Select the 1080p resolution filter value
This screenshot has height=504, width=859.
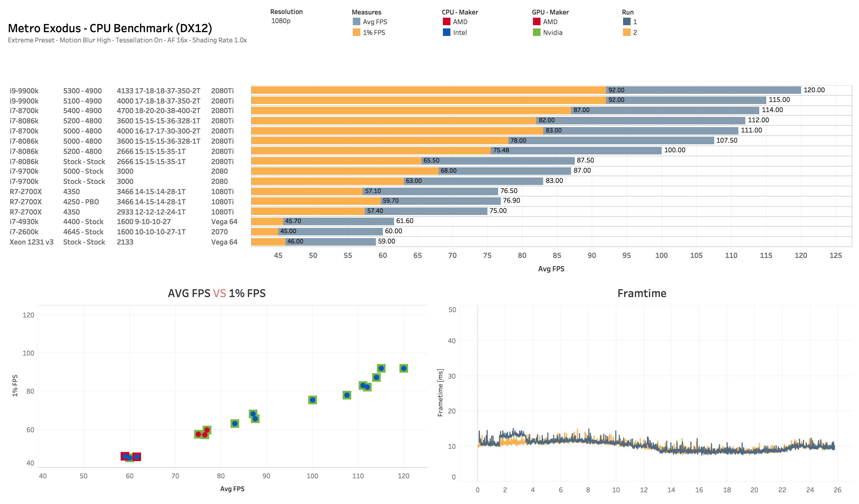[280, 21]
